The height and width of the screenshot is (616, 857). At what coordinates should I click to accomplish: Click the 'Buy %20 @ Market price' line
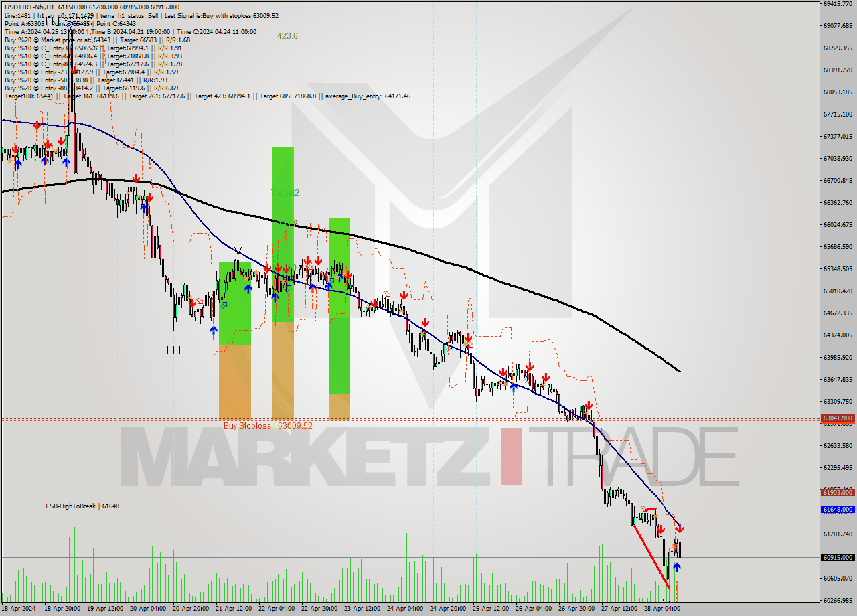coord(97,40)
